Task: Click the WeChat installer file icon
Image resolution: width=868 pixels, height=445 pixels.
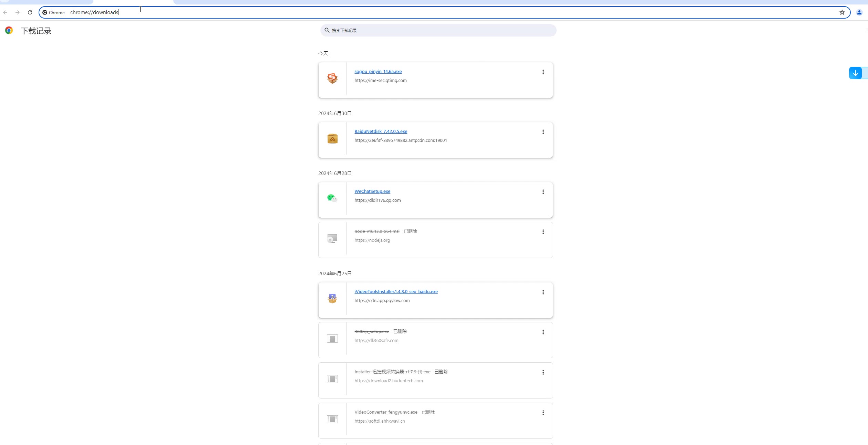Action: (x=332, y=198)
